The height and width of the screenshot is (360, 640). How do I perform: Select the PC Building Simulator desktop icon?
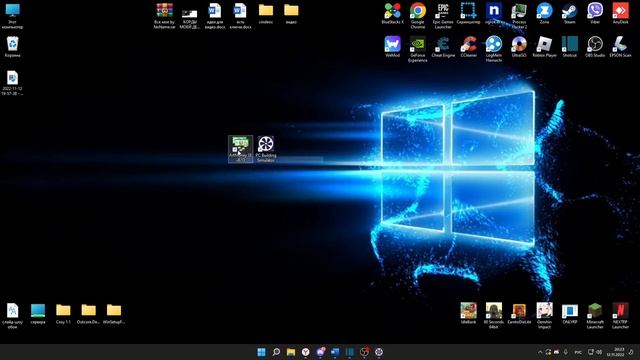tap(266, 149)
